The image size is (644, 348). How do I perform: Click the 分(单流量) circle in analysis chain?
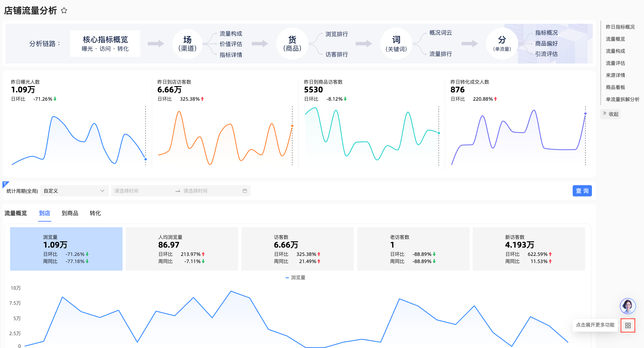502,44
